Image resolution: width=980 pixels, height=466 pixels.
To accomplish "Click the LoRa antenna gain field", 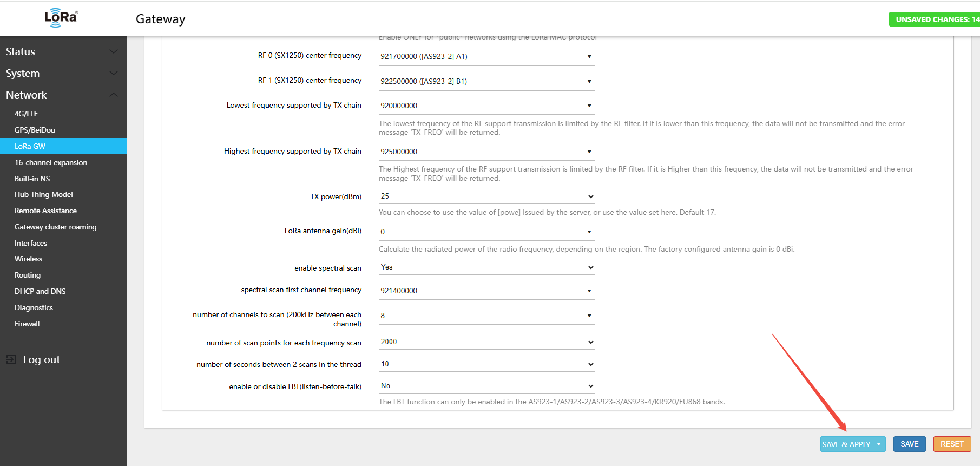I will pyautogui.click(x=486, y=232).
